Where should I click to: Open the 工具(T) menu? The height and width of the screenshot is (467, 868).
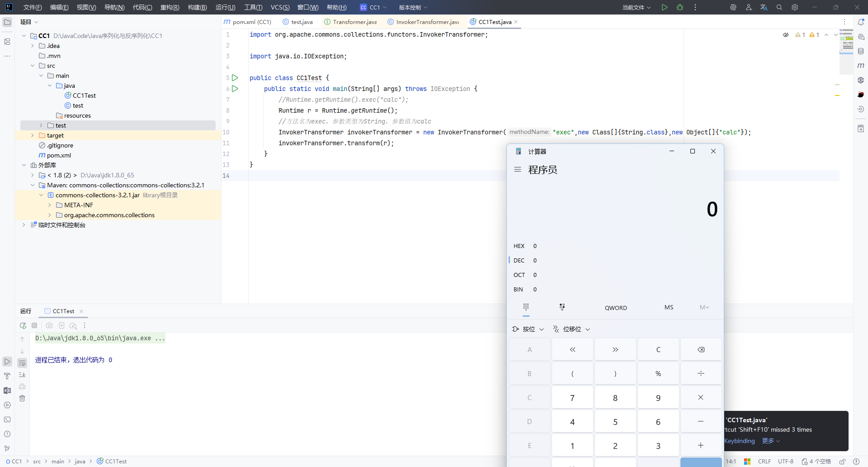(x=253, y=7)
